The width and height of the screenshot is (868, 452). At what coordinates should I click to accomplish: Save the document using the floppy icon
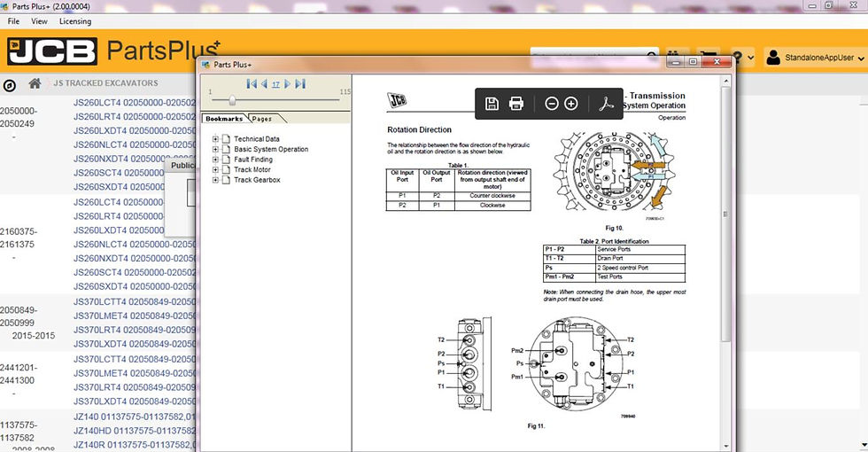point(492,103)
